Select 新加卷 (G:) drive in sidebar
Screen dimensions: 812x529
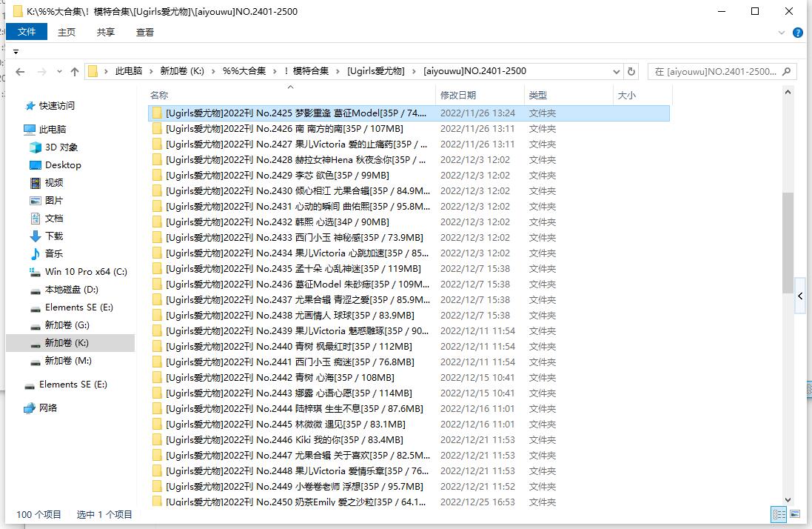[x=67, y=325]
